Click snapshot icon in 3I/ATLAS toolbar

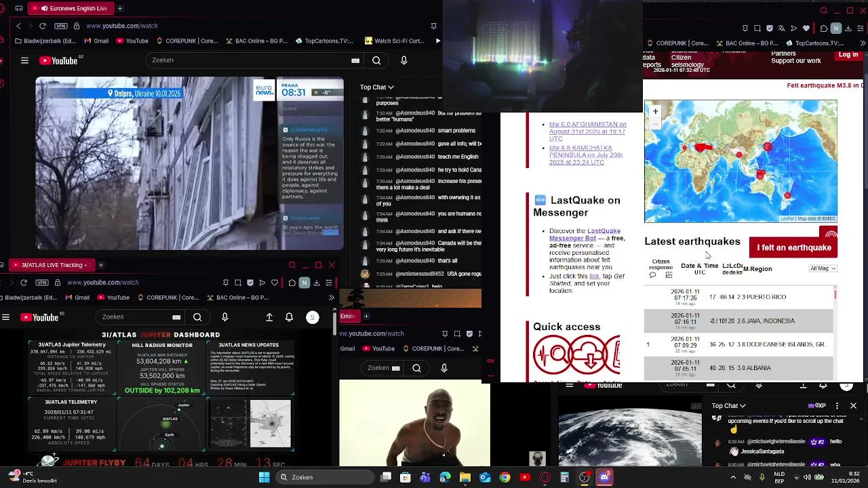[238, 283]
